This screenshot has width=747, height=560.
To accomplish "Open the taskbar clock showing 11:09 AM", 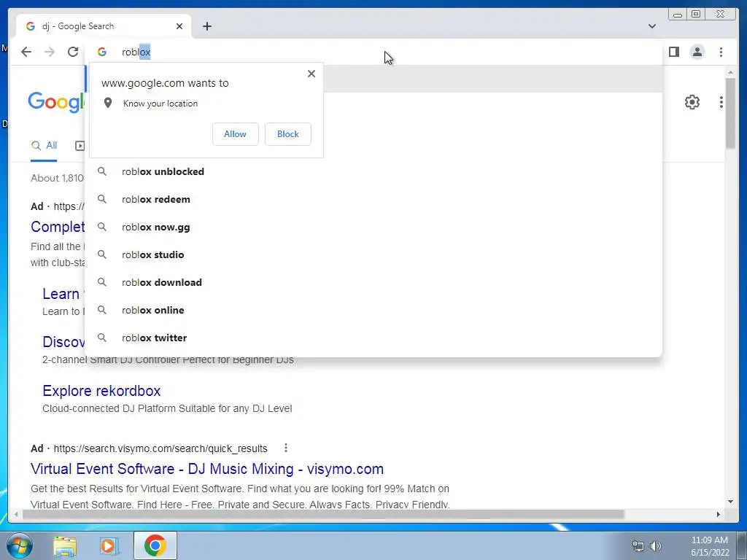I will coord(710,546).
